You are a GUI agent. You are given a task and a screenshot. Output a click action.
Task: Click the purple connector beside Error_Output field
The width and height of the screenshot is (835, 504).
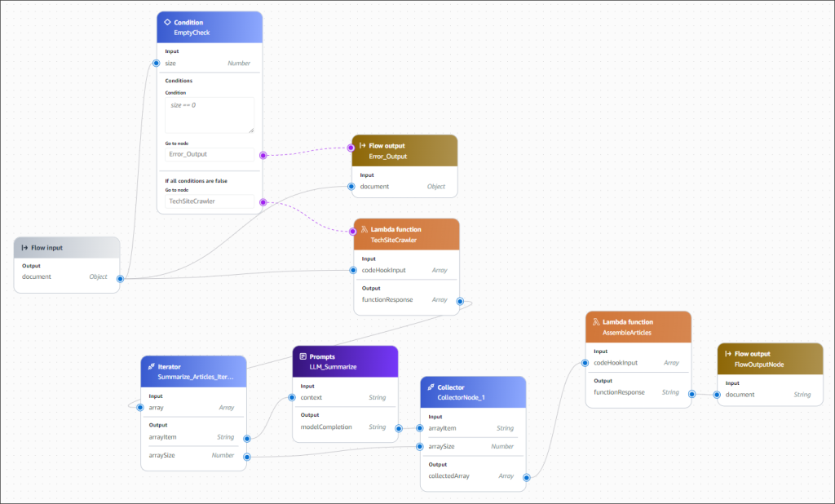click(x=263, y=155)
